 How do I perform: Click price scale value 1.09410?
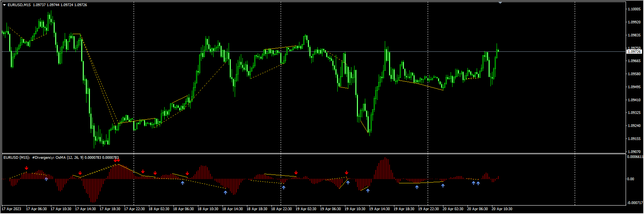[x=634, y=100]
